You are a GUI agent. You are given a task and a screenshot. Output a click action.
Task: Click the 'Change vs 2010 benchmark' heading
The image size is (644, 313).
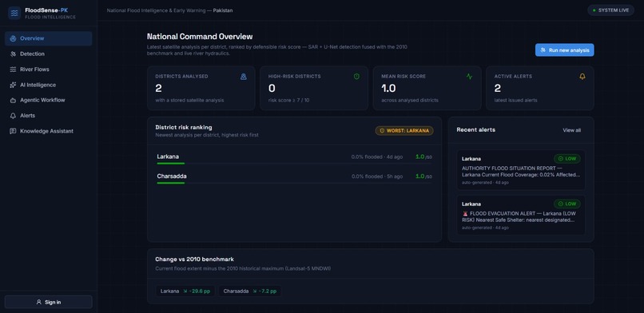(195, 260)
